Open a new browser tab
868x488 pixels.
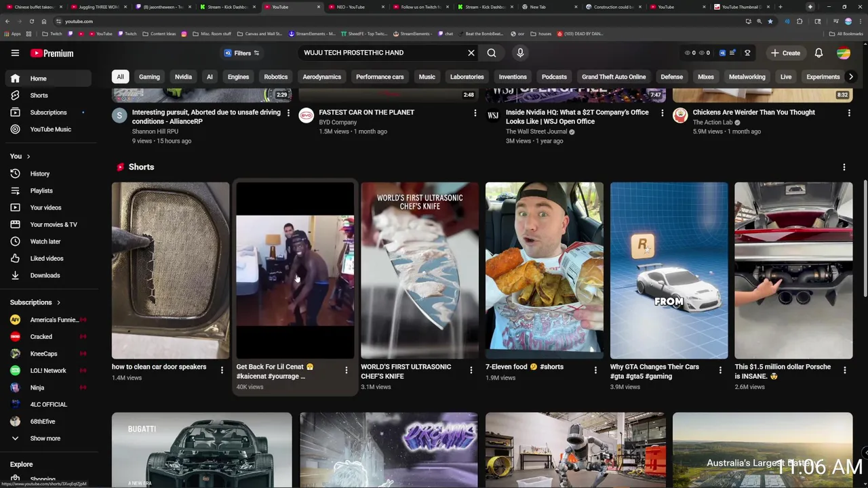coord(780,7)
